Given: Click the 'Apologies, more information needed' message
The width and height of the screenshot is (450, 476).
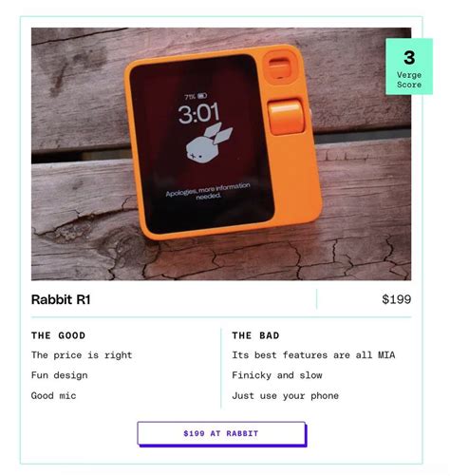Looking at the screenshot, I should point(208,191).
